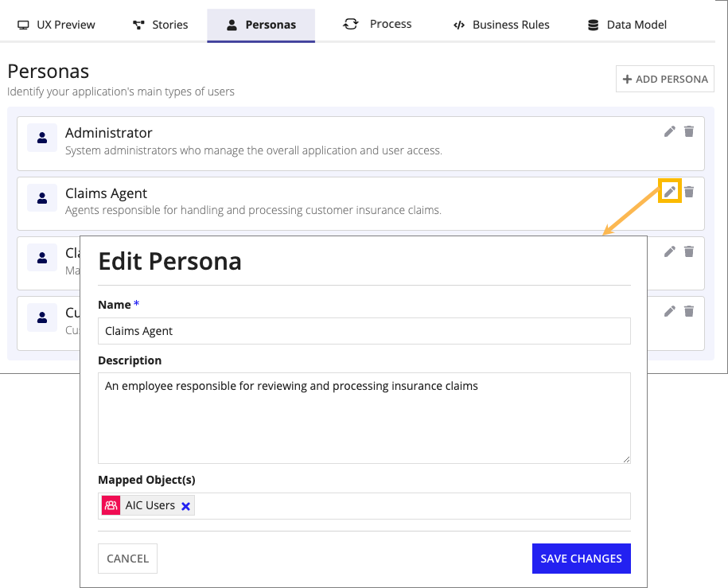Click the trash icon on the row below Claims Agent
Screen dimensions: 728x588
tap(689, 251)
